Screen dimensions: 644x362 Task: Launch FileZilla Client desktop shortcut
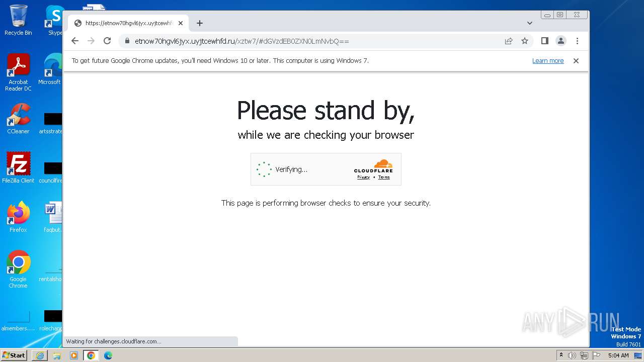18,168
